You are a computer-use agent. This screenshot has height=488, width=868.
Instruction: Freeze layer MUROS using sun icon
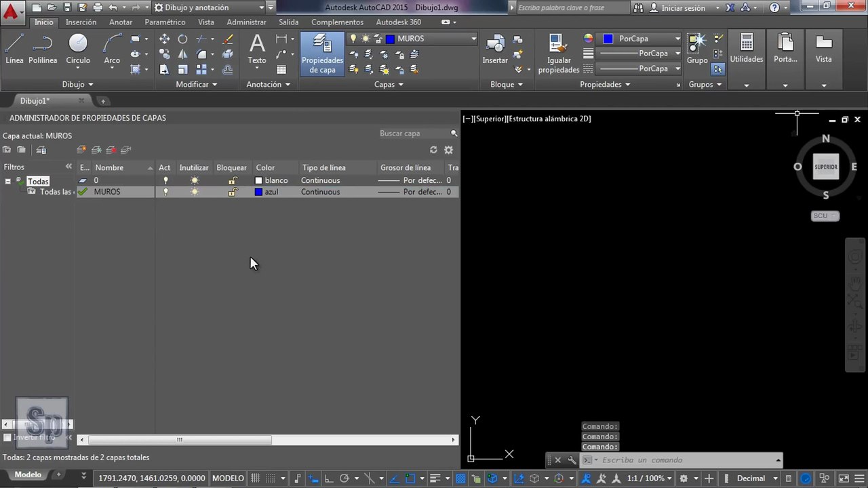[195, 192]
